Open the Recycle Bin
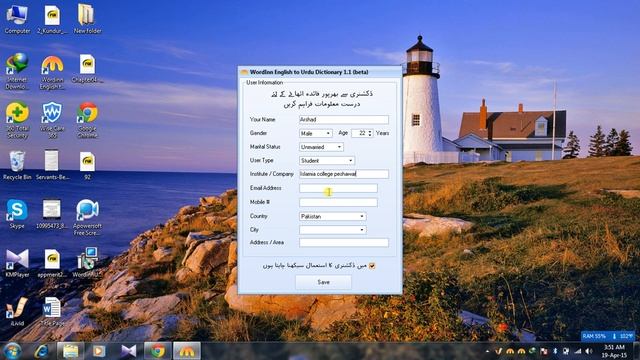 point(17,165)
